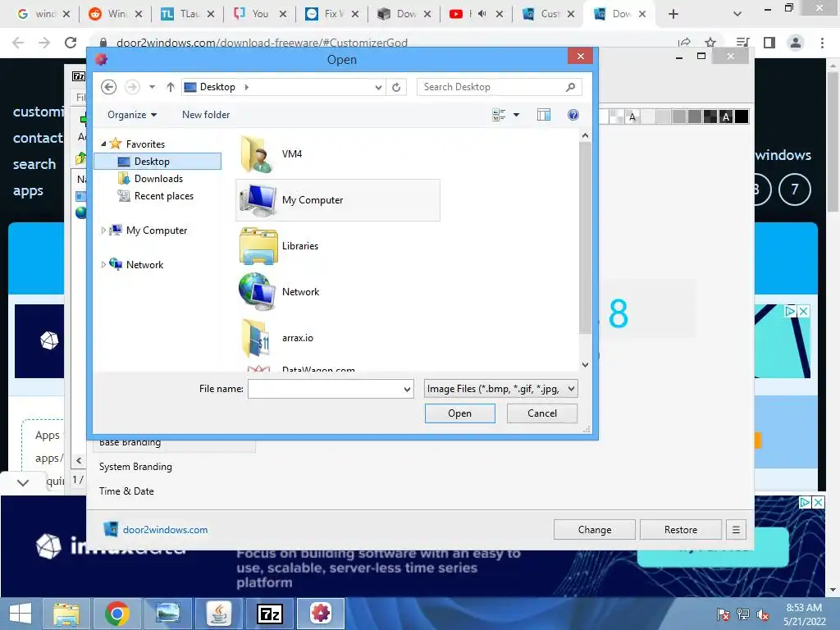Switch to Chrome on the taskbar
The width and height of the screenshot is (840, 630).
tap(116, 614)
